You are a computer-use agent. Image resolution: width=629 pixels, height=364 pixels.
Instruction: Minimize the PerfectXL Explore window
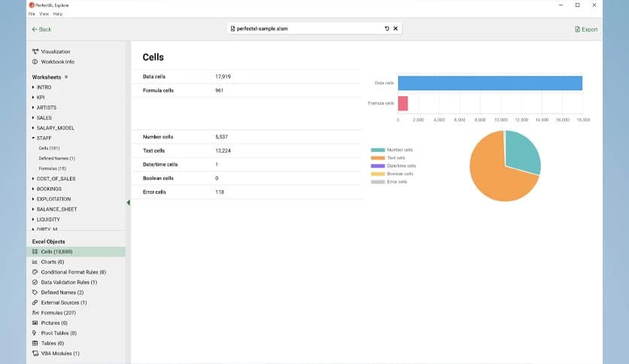561,5
